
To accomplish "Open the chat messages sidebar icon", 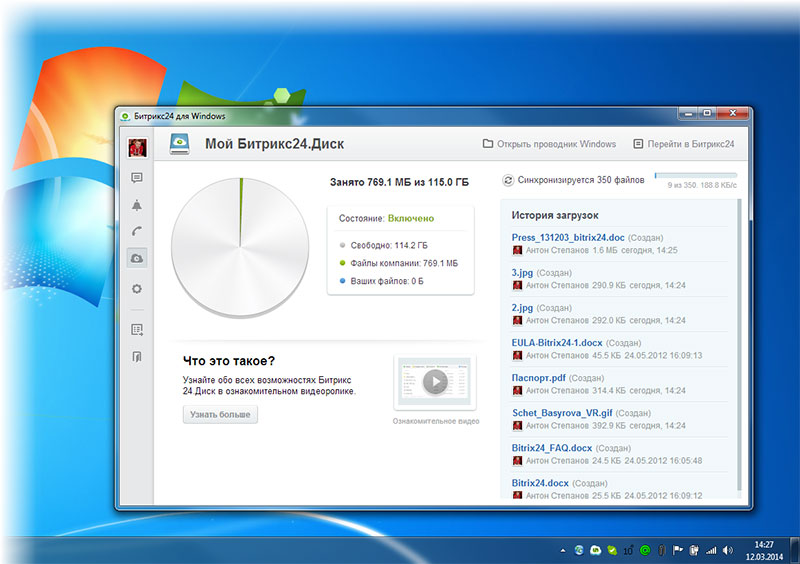I will pos(137,178).
